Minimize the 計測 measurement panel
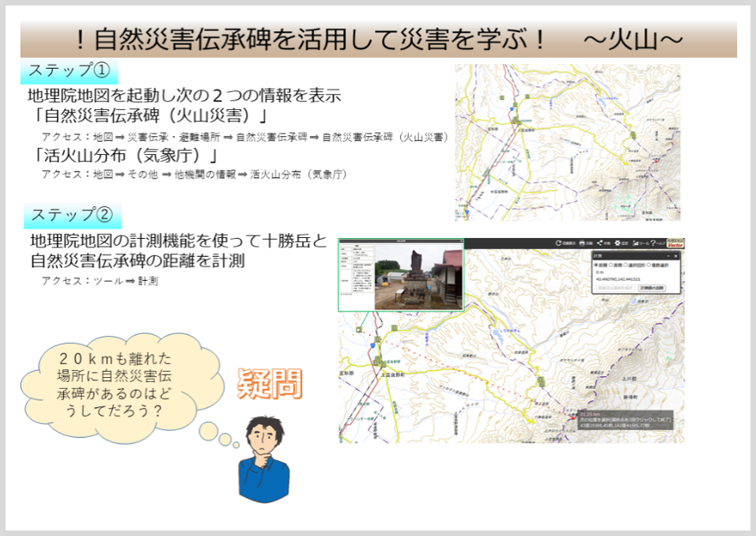This screenshot has width=756, height=536. point(668,256)
